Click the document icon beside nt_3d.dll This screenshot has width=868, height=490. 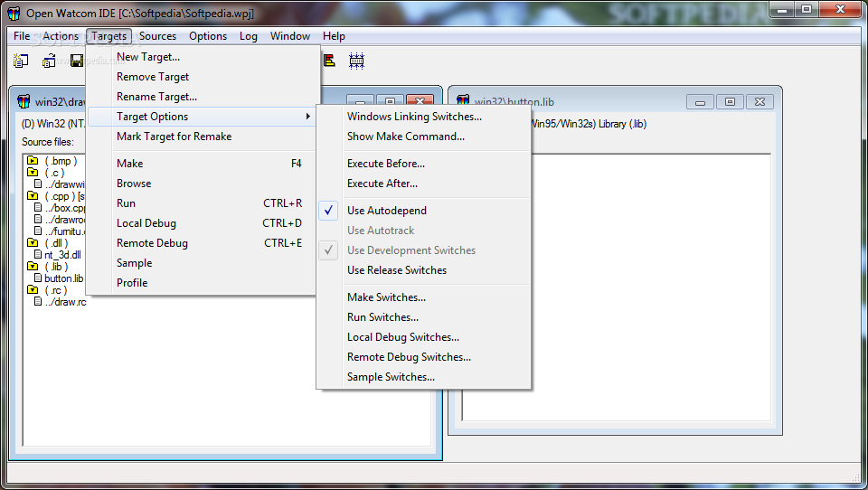click(38, 254)
